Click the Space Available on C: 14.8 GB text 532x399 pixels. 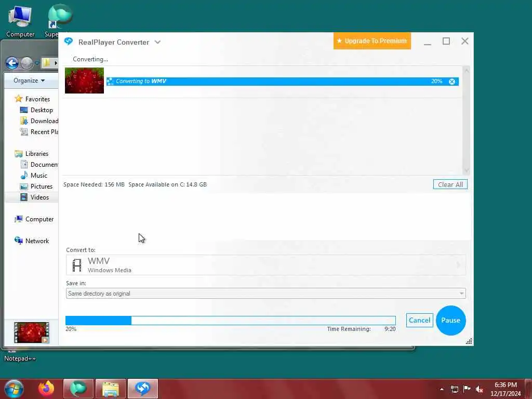click(x=167, y=184)
